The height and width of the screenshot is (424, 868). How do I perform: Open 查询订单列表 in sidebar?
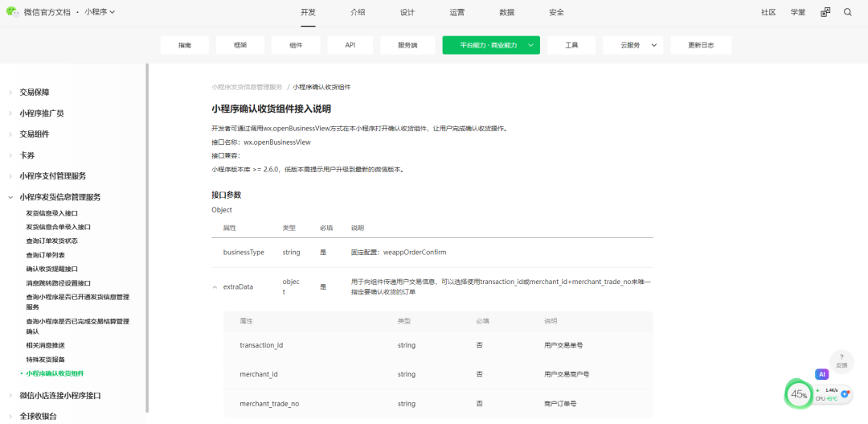pyautogui.click(x=45, y=255)
